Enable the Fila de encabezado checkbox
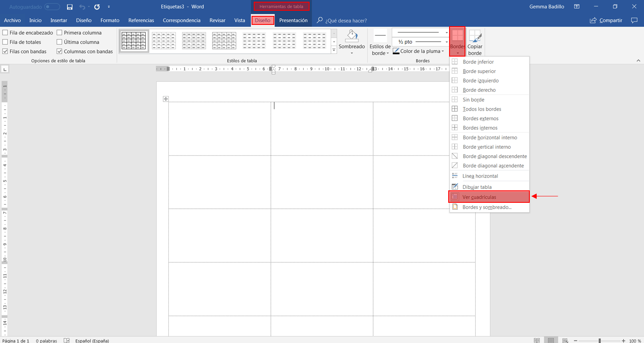This screenshot has height=343, width=644. 5,33
